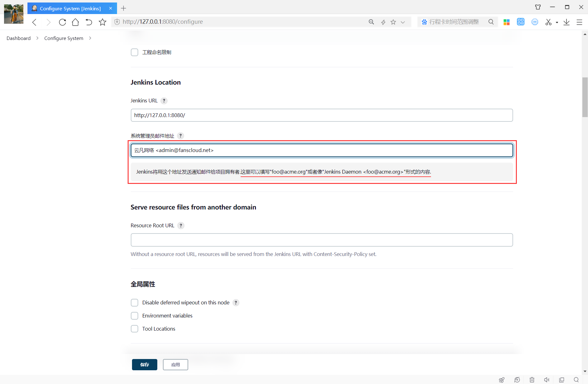The height and width of the screenshot is (384, 588).
Task: Close the Configure System tab
Action: click(110, 8)
